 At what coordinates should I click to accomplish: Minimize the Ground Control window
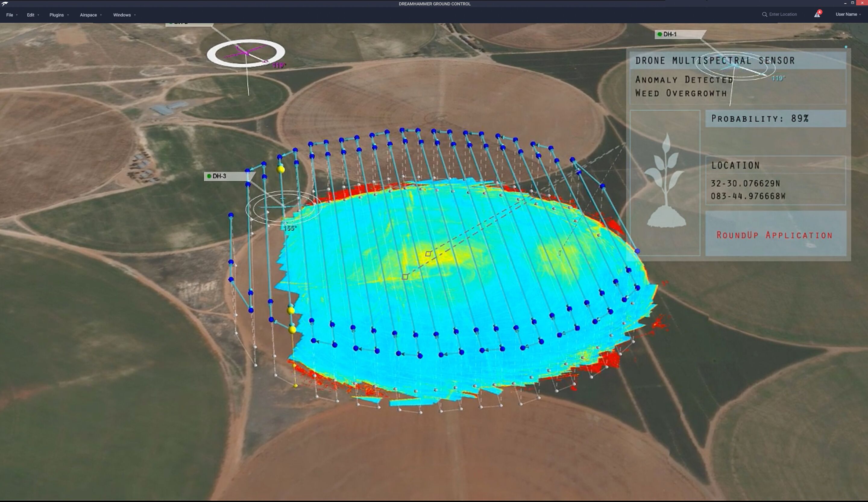click(845, 3)
